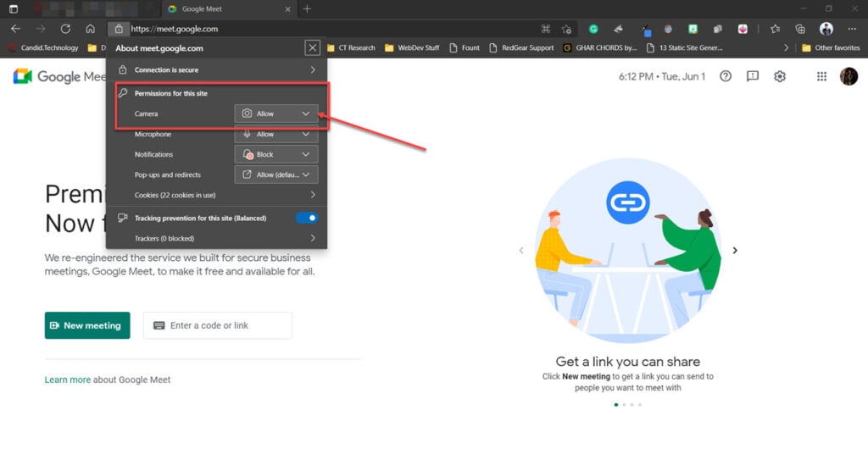This screenshot has width=868, height=471.
Task: Click the Get a link you can share heading
Action: [x=628, y=362]
